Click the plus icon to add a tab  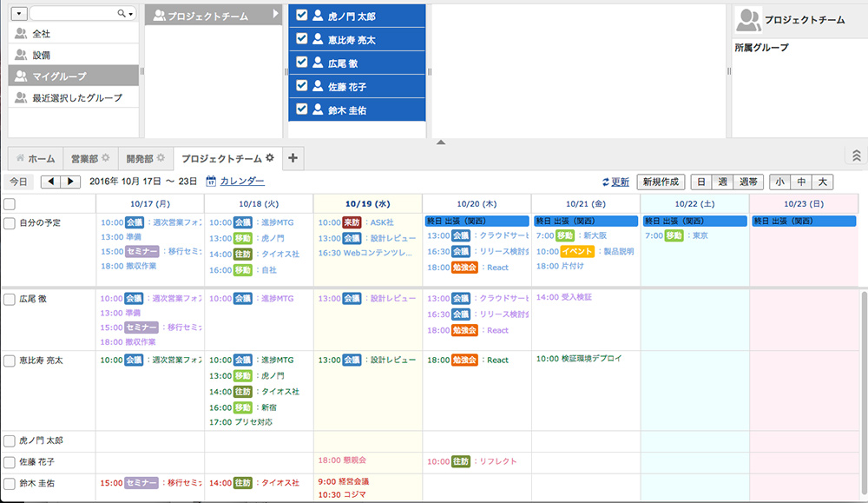[293, 158]
